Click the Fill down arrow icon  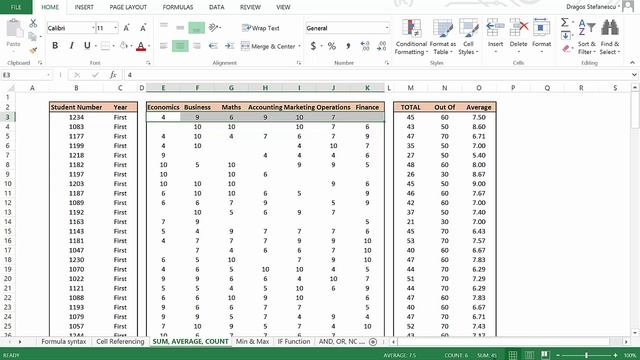565,36
